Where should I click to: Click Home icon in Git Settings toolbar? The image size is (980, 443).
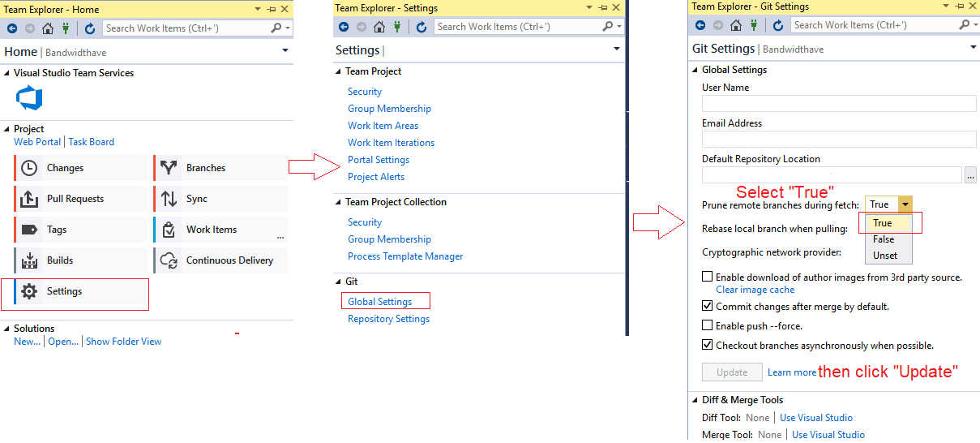[x=736, y=25]
